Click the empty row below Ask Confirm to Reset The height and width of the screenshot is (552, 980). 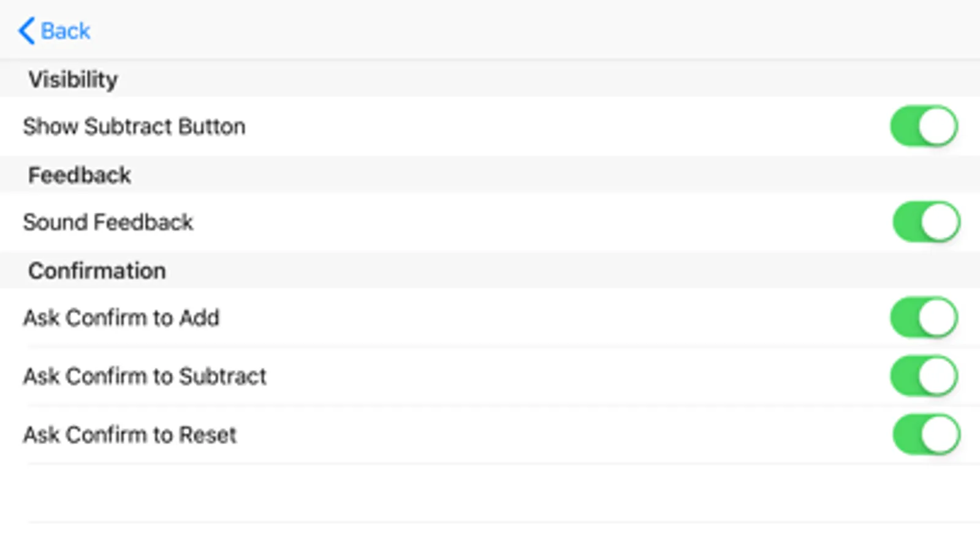[490, 493]
